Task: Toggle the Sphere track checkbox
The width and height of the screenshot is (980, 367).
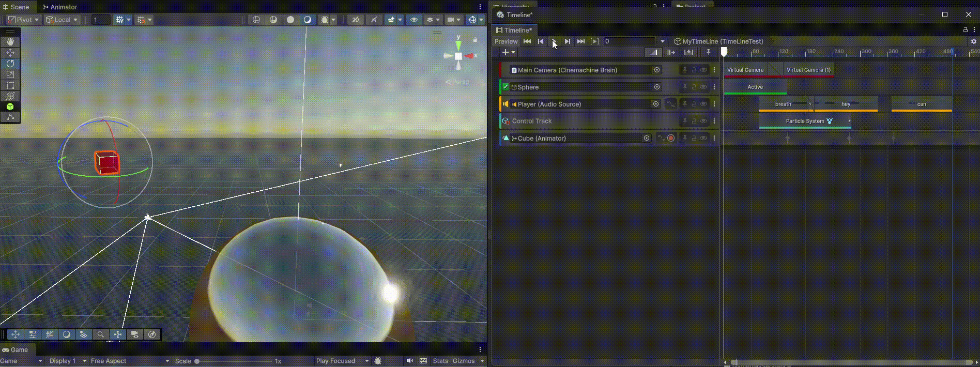Action: click(x=506, y=87)
